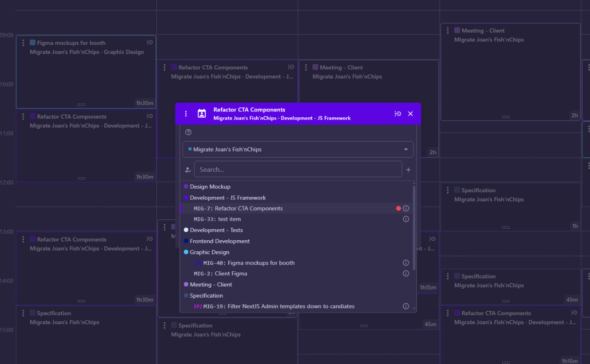Click the info icon beside MIG-19
Screen dimensions: 590x364
[x=406, y=306]
